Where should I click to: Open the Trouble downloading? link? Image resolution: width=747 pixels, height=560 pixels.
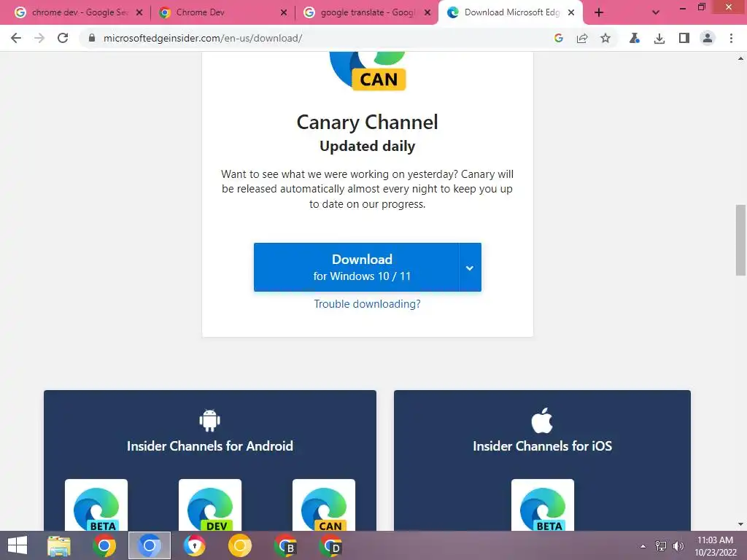pos(368,304)
